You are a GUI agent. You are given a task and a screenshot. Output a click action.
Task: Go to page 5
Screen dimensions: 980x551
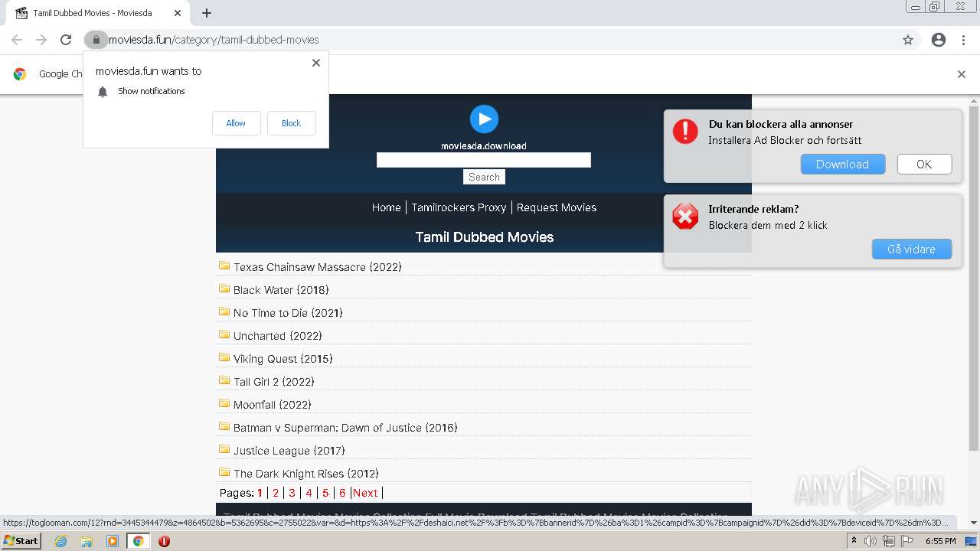[x=325, y=493]
